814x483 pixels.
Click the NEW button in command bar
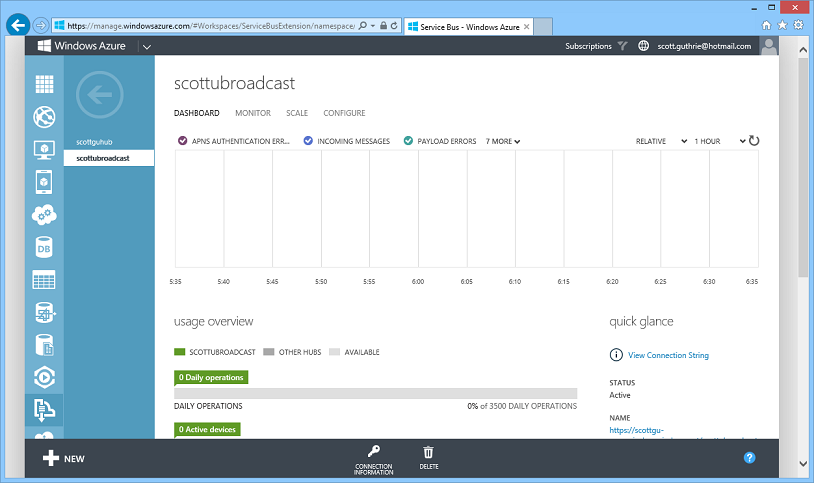[63, 459]
